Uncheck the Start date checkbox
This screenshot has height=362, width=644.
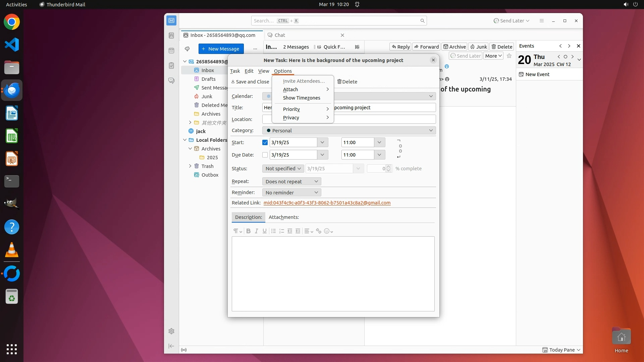pos(265,142)
